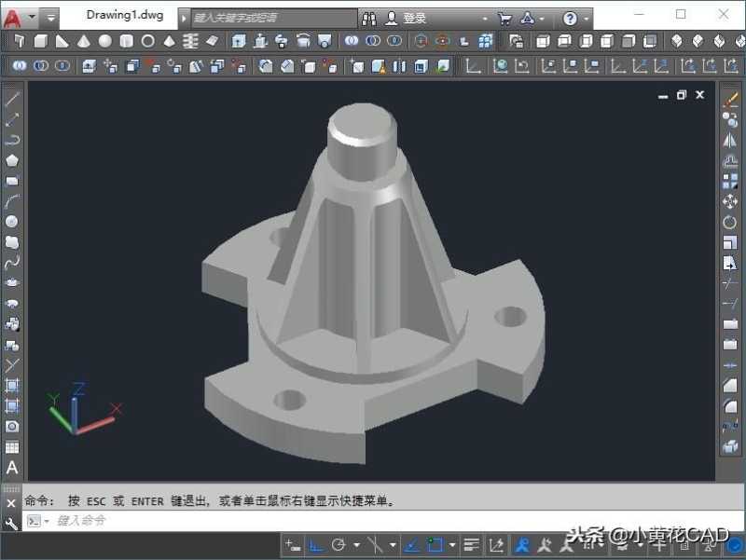Toggle polar tracking in status bar
Viewport: 746px width, 560px height.
[338, 545]
